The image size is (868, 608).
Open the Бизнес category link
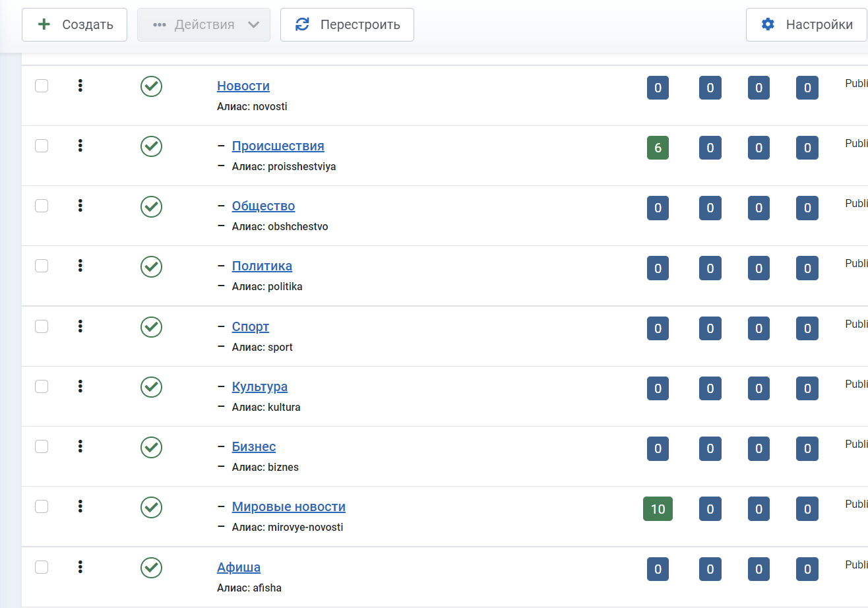click(253, 447)
